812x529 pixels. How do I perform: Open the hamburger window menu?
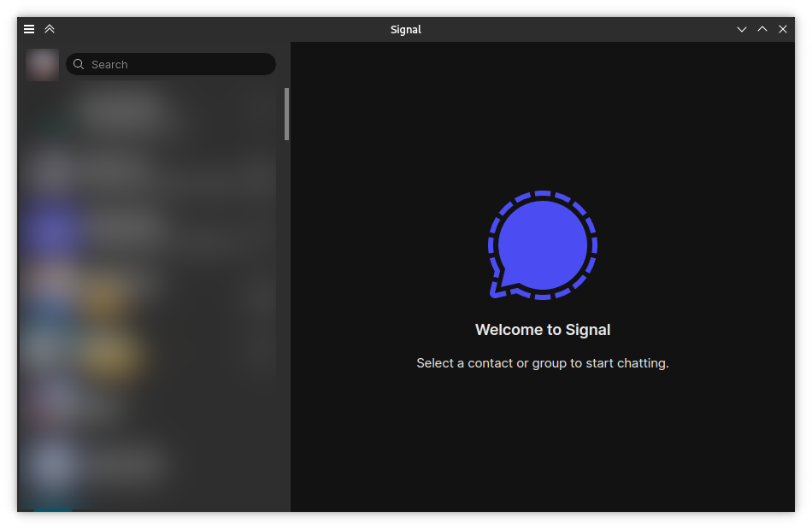pyautogui.click(x=29, y=29)
